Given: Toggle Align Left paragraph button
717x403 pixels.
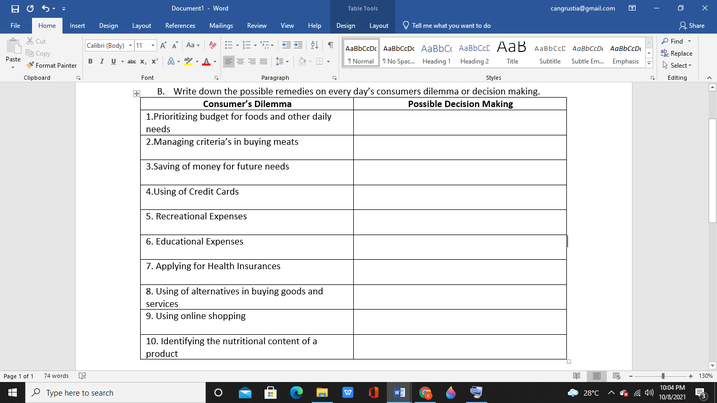Looking at the screenshot, I should pos(229,61).
